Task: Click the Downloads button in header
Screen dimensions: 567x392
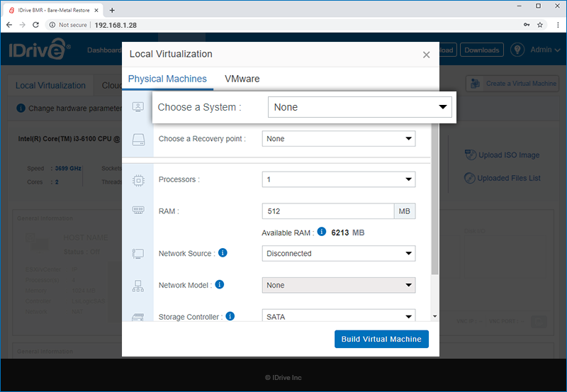Action: tap(482, 50)
